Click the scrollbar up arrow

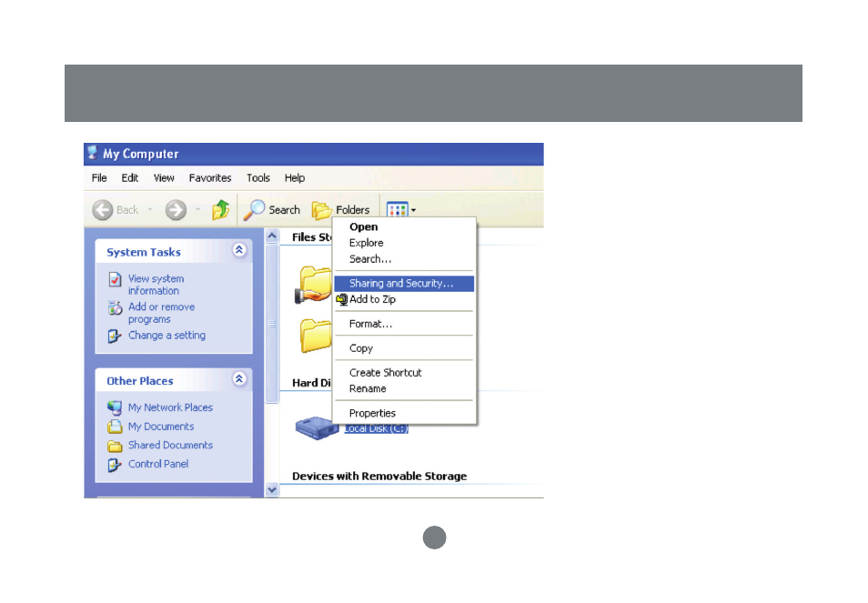(x=272, y=236)
